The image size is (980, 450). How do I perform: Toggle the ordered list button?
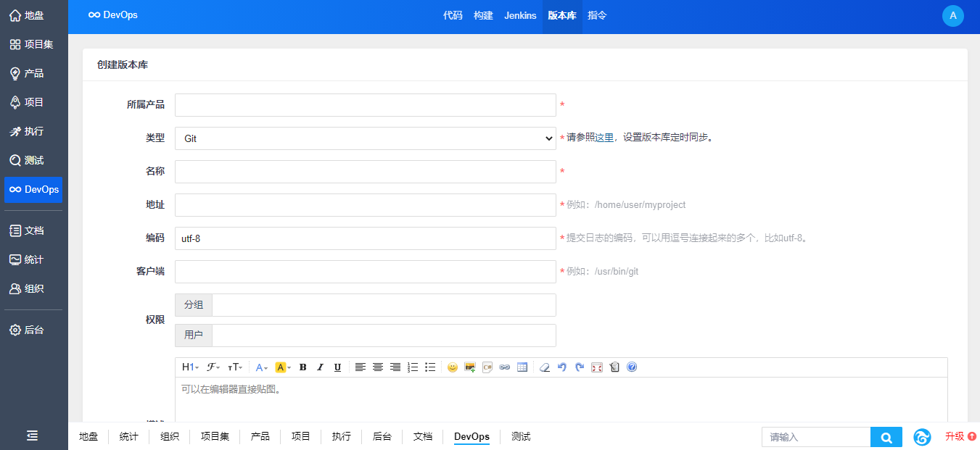click(413, 367)
